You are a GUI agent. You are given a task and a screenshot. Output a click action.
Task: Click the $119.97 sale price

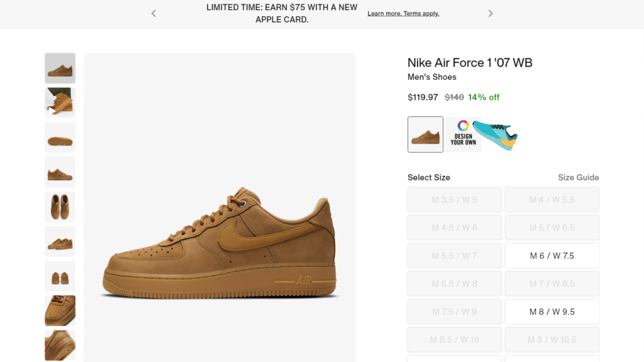pos(423,97)
